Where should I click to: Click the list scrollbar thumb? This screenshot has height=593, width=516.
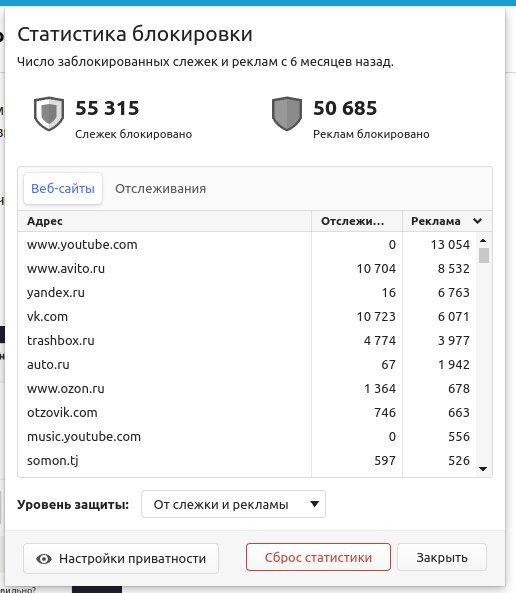(483, 255)
